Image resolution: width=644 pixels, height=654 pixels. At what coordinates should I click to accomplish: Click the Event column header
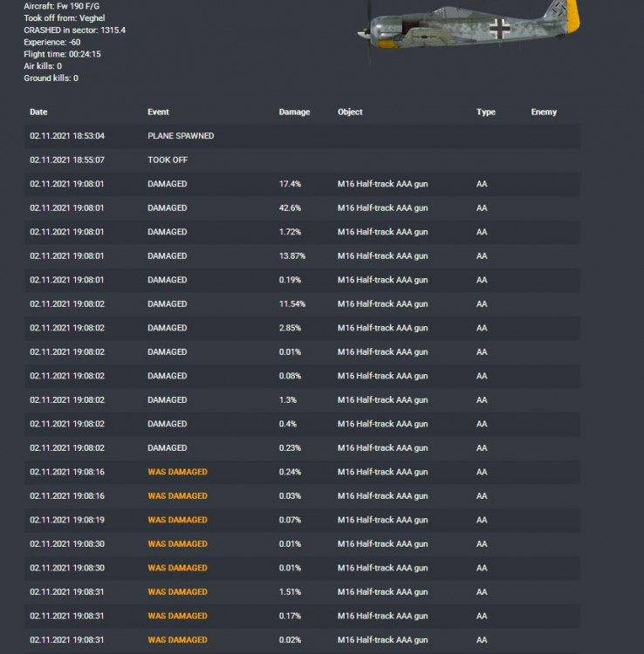pyautogui.click(x=158, y=112)
